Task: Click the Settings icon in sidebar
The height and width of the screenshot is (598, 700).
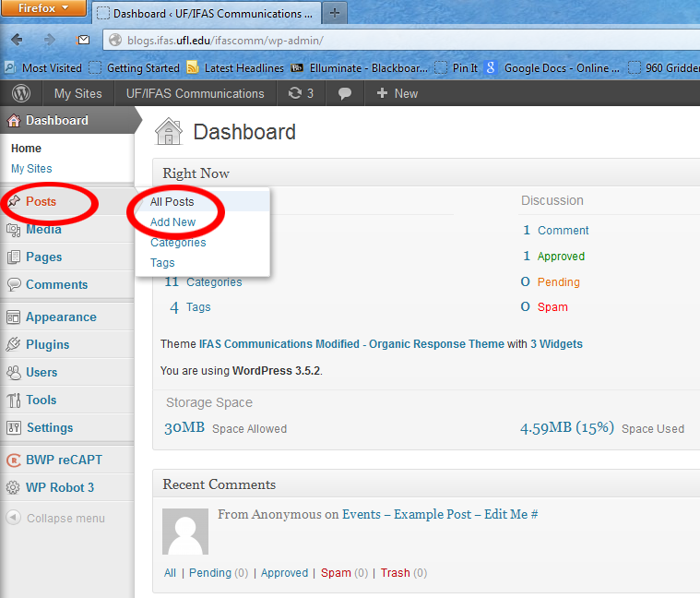Action: pyautogui.click(x=14, y=427)
